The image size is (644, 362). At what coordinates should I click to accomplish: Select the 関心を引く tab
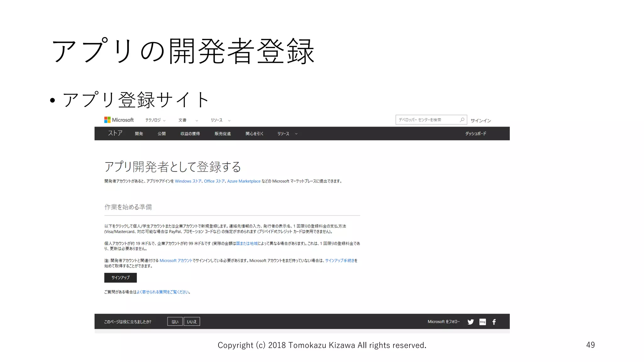pos(254,134)
